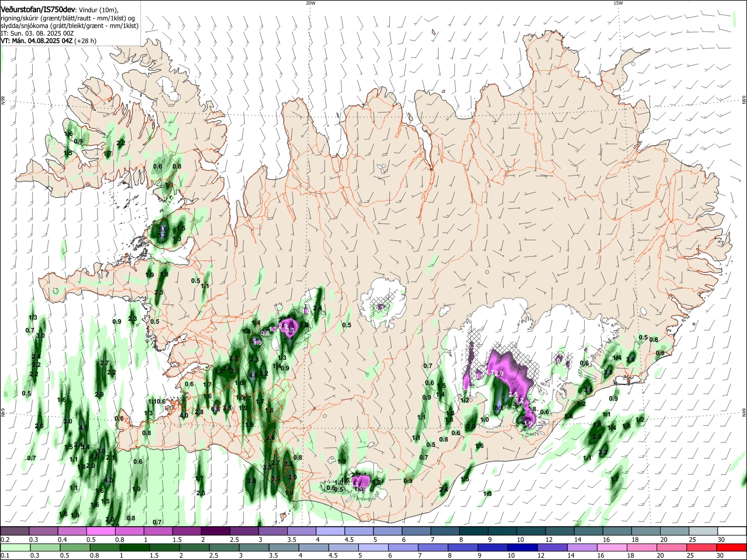Click the 'VT: Mán. 04.08.2025 04Z (+28 h)' line
747x560 pixels.
pyautogui.click(x=48, y=41)
